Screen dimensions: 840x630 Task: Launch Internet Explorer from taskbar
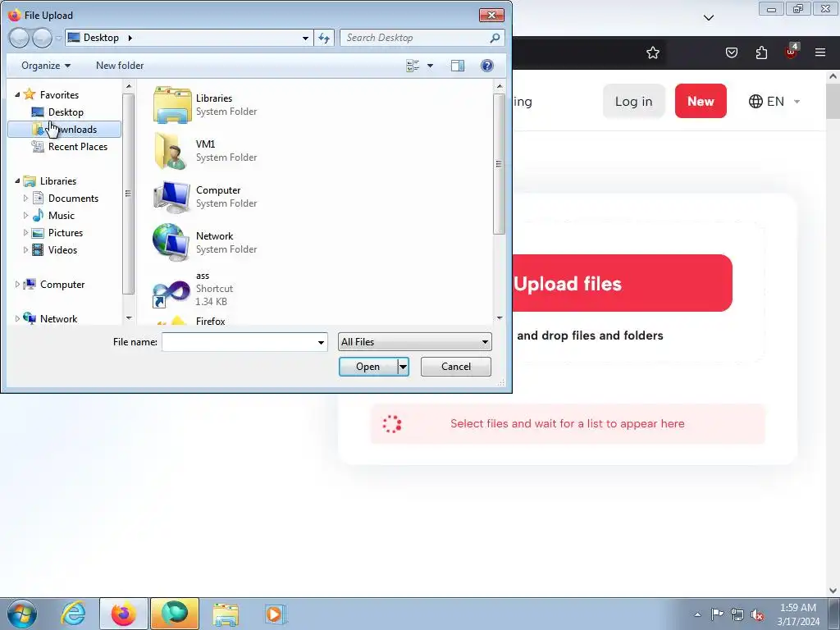click(73, 614)
